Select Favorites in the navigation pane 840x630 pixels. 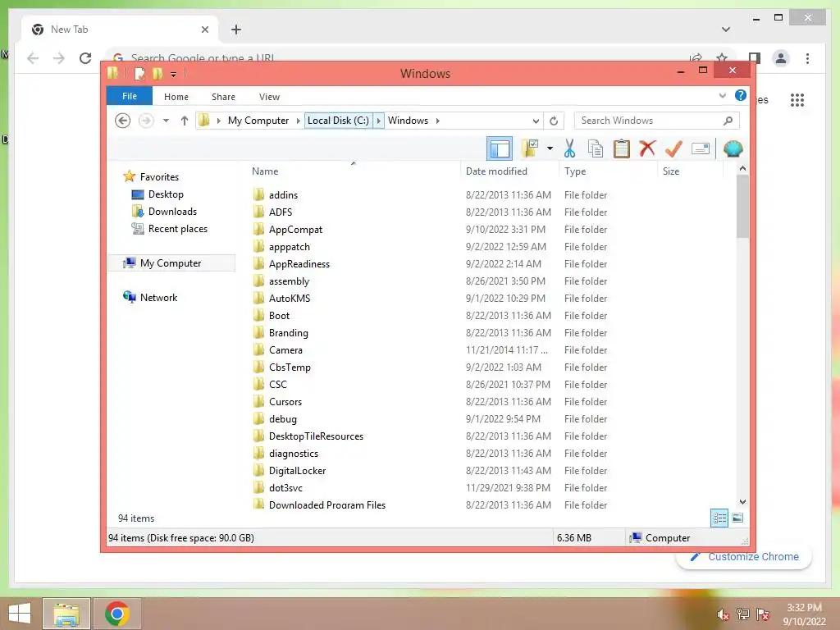pyautogui.click(x=159, y=177)
